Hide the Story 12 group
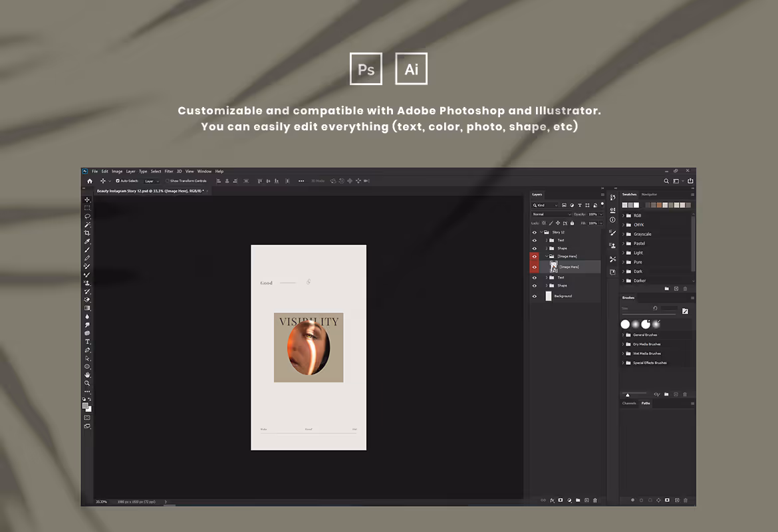Image resolution: width=778 pixels, height=532 pixels. [535, 232]
